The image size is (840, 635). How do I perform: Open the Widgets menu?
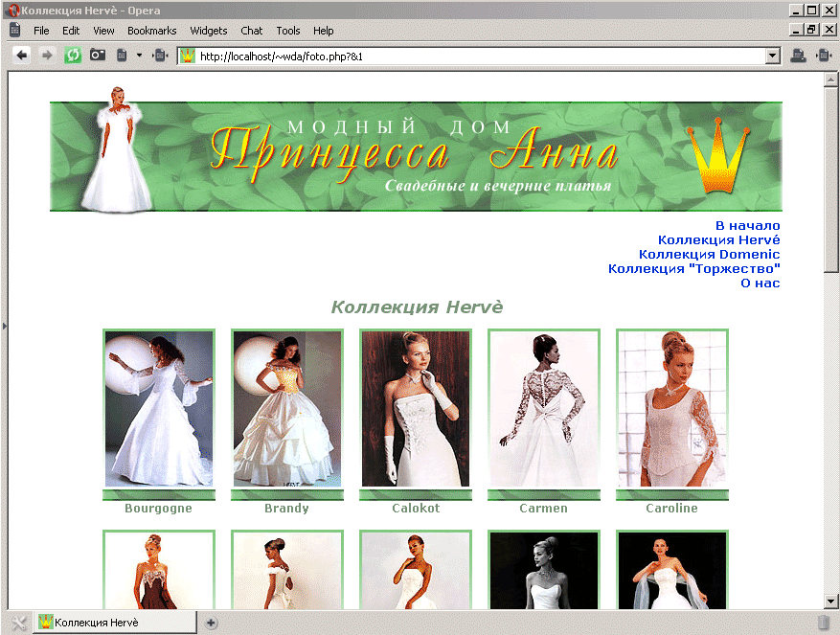[x=209, y=31]
